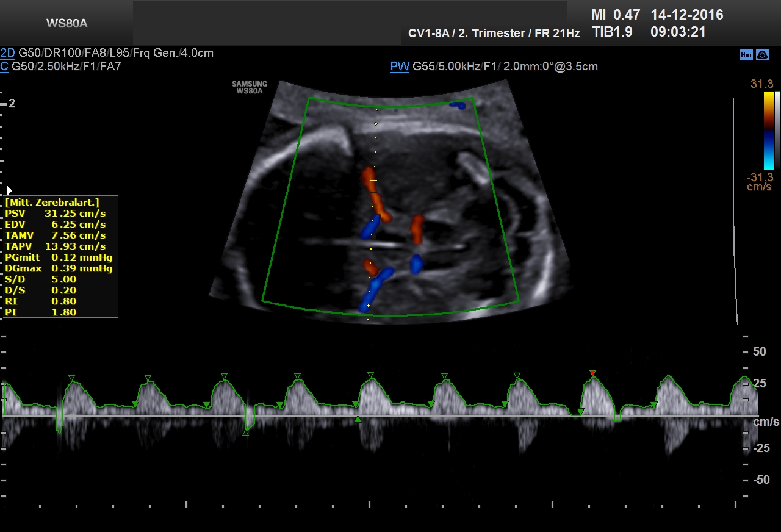Select the D/S 0.20 row
Screen dimensions: 781x532
coord(41,290)
